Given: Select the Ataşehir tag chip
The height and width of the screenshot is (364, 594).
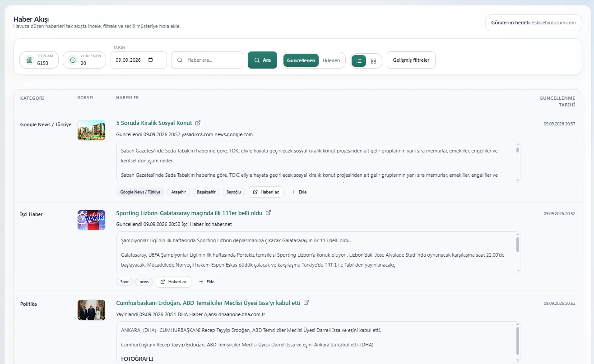Looking at the screenshot, I should click(178, 192).
